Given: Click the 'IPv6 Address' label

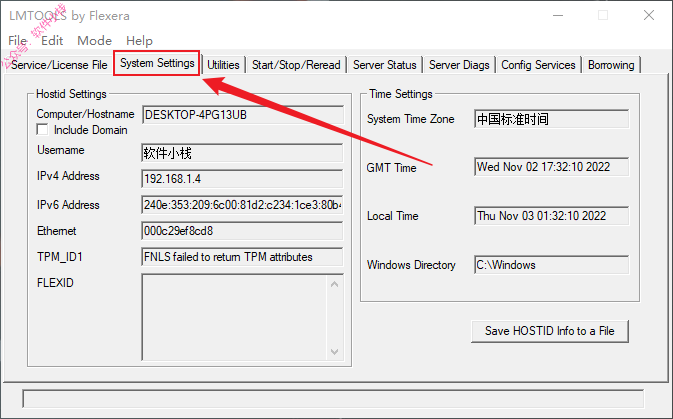Looking at the screenshot, I should pos(68,205).
